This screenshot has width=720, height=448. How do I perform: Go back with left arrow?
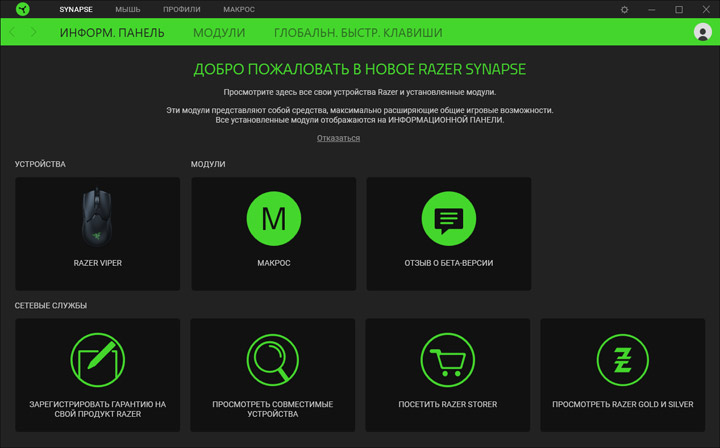click(x=12, y=32)
